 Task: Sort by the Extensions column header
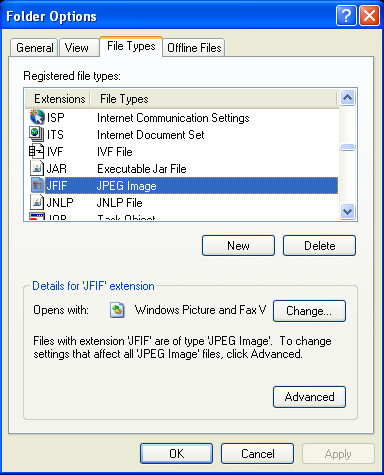click(x=57, y=99)
